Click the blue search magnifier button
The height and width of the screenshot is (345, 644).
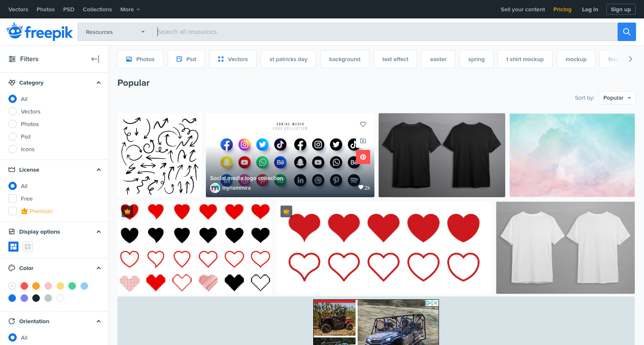pyautogui.click(x=626, y=32)
